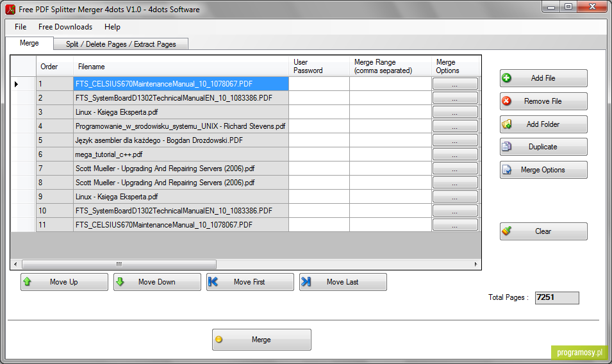
Task: Click the Merge Range (comma separated) column header
Action: 390,66
